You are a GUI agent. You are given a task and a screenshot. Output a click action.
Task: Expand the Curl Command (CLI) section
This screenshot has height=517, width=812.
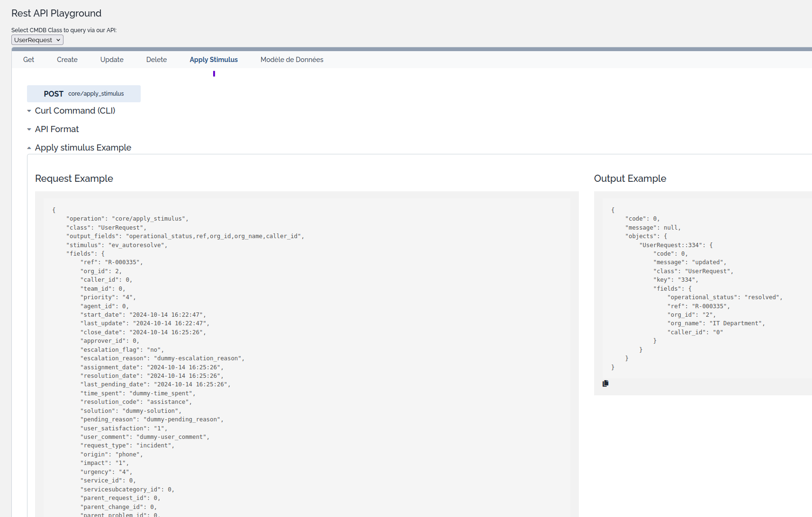pyautogui.click(x=75, y=111)
